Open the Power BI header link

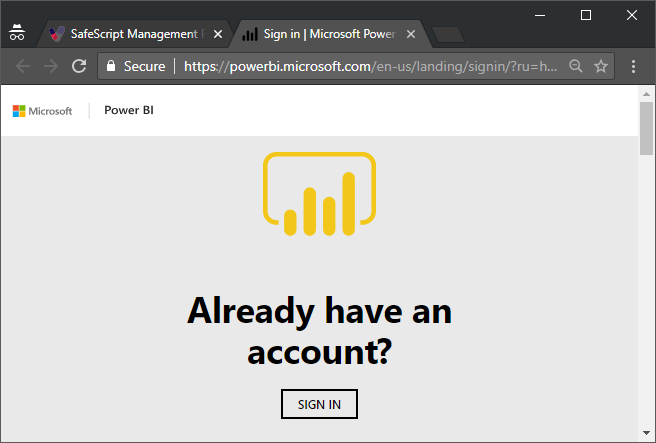(x=129, y=110)
